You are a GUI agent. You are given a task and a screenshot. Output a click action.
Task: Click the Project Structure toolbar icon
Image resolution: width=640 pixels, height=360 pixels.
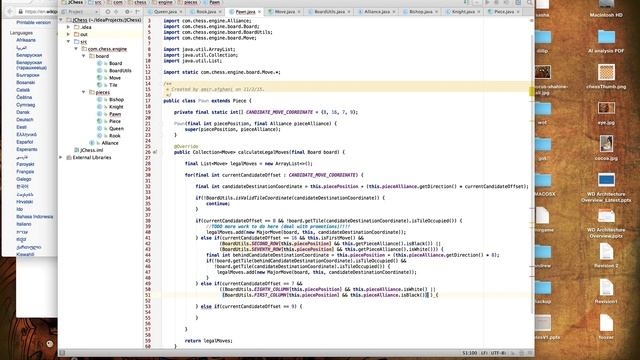coord(518,2)
